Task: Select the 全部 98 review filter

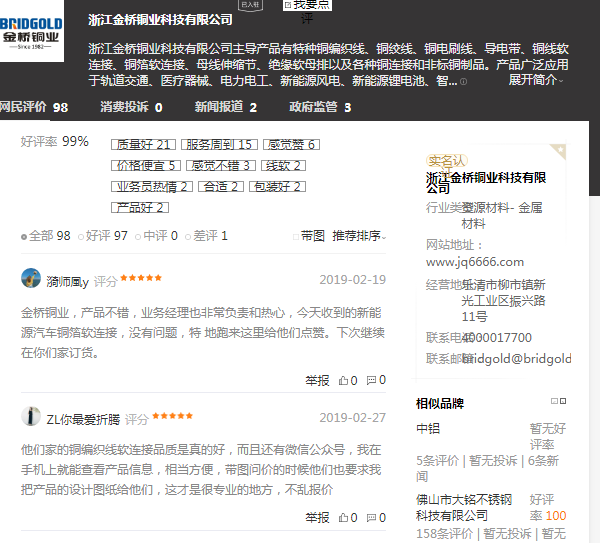Action: click(x=46, y=236)
